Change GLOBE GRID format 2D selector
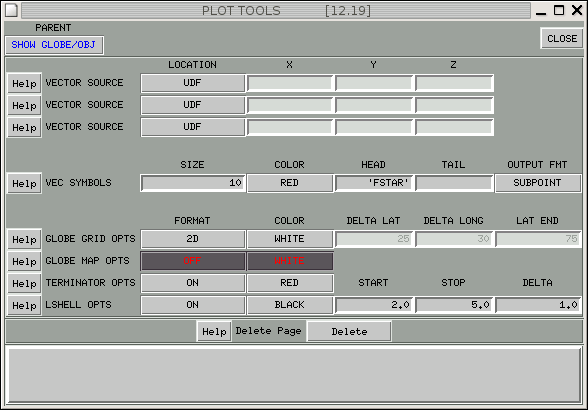The image size is (588, 410). [193, 239]
